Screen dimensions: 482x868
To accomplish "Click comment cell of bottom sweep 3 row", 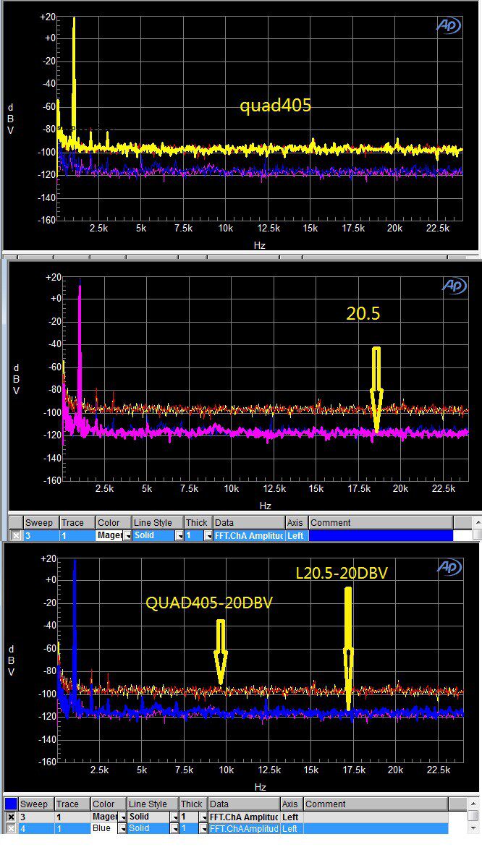I will click(x=376, y=817).
